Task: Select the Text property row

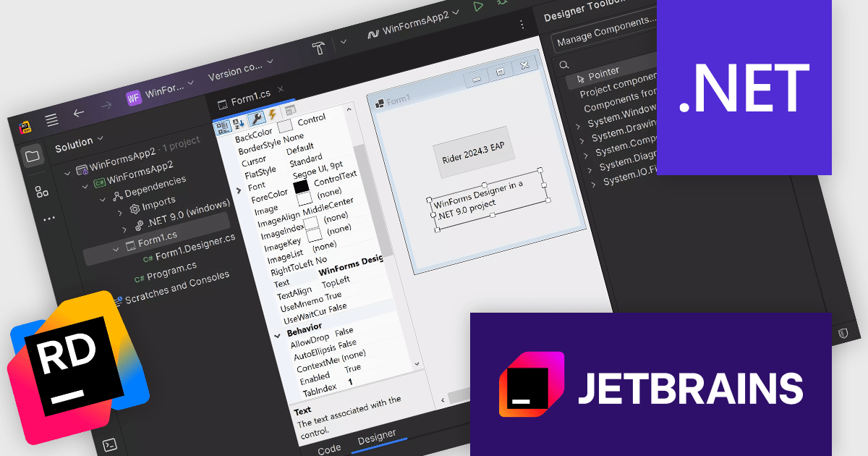Action: [328, 271]
